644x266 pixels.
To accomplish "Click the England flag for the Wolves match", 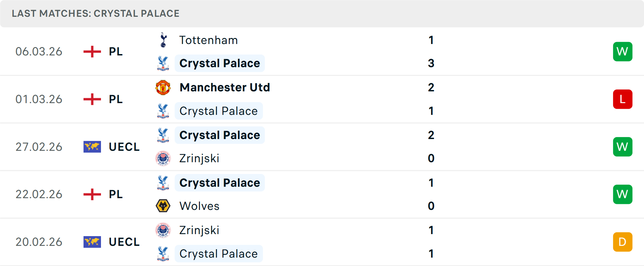I will [x=92, y=194].
